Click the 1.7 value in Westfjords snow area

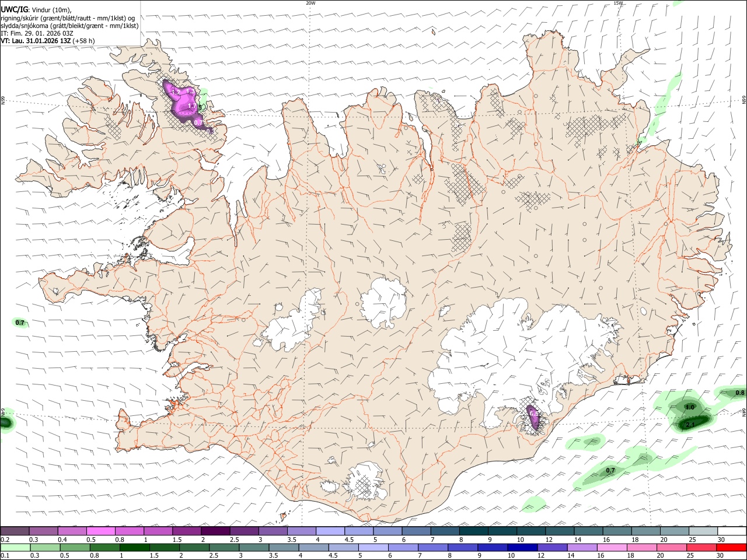point(193,106)
